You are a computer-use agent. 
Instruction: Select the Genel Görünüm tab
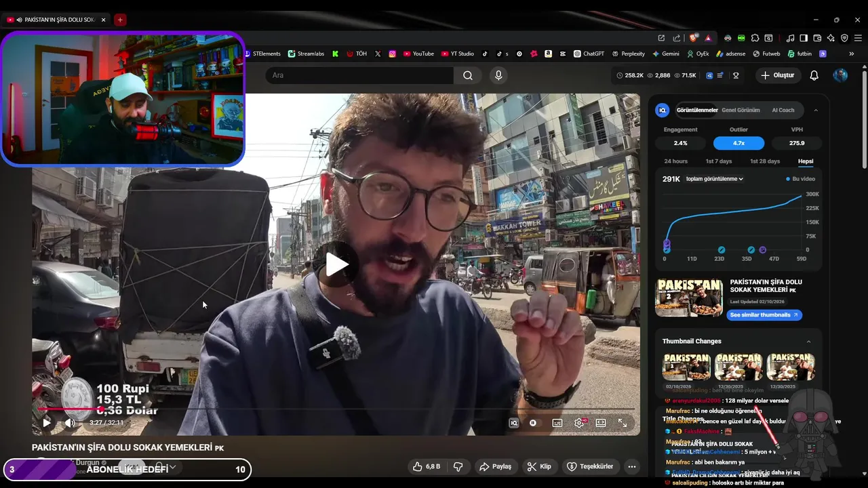click(741, 110)
